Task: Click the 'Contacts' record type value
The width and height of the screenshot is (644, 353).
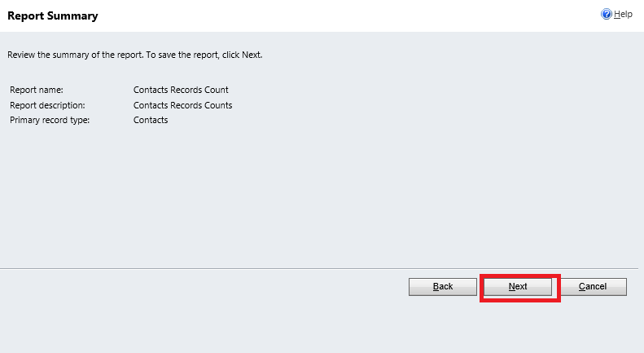Action: click(151, 120)
